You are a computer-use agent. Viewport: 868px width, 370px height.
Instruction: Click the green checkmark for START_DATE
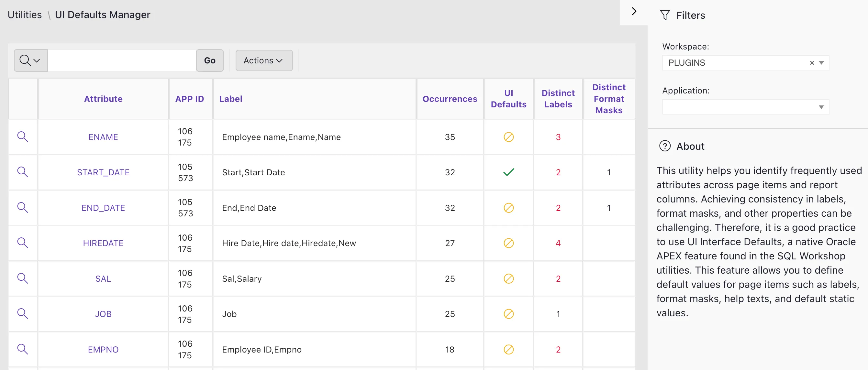click(x=508, y=172)
